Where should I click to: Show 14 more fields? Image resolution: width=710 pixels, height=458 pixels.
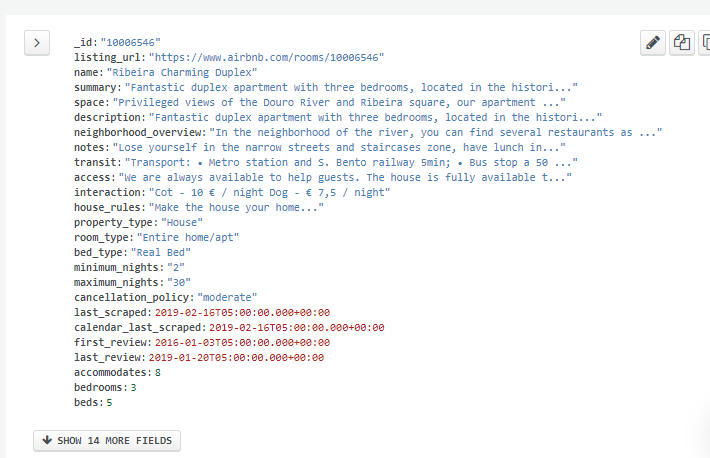click(107, 440)
